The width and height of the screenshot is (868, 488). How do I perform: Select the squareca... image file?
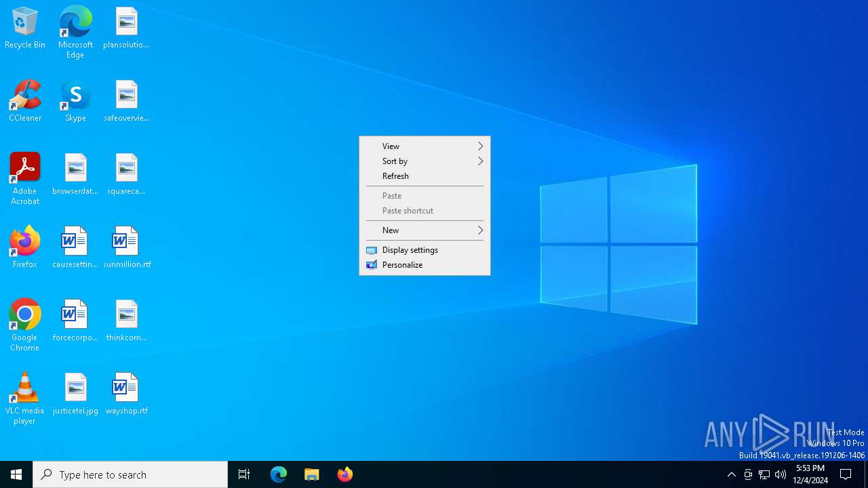click(126, 175)
